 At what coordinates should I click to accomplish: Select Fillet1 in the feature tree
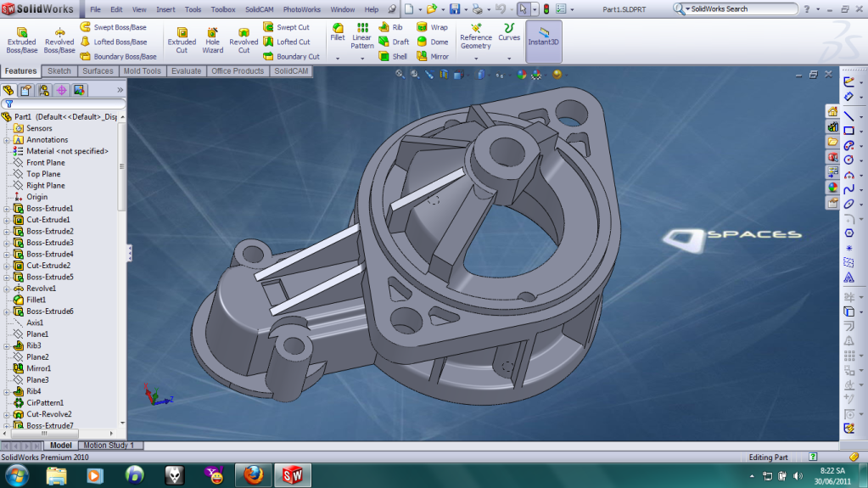(36, 300)
